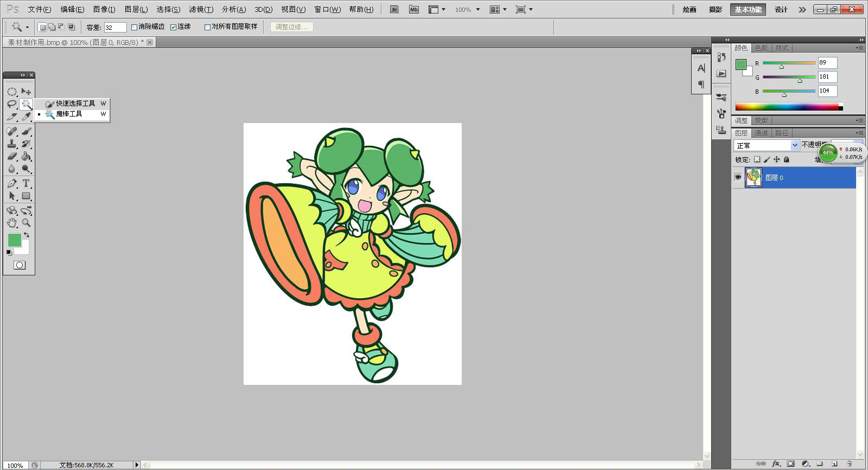This screenshot has height=470, width=868.
Task: Enable 消除锯齿 anti-alias checkbox
Action: (x=135, y=27)
